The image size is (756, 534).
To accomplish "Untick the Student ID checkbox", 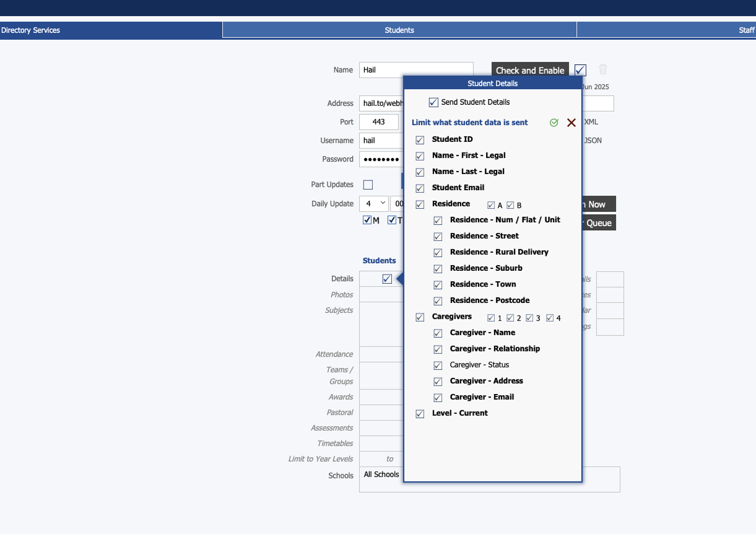I will point(420,140).
